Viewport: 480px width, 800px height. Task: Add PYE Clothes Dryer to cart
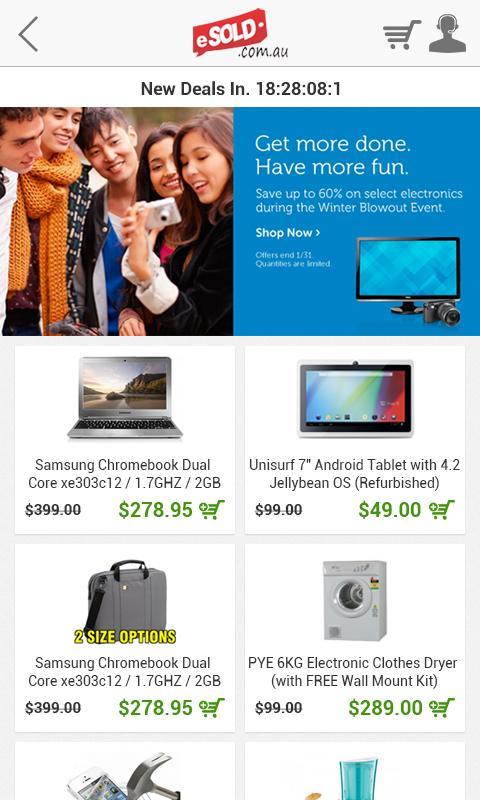click(442, 708)
